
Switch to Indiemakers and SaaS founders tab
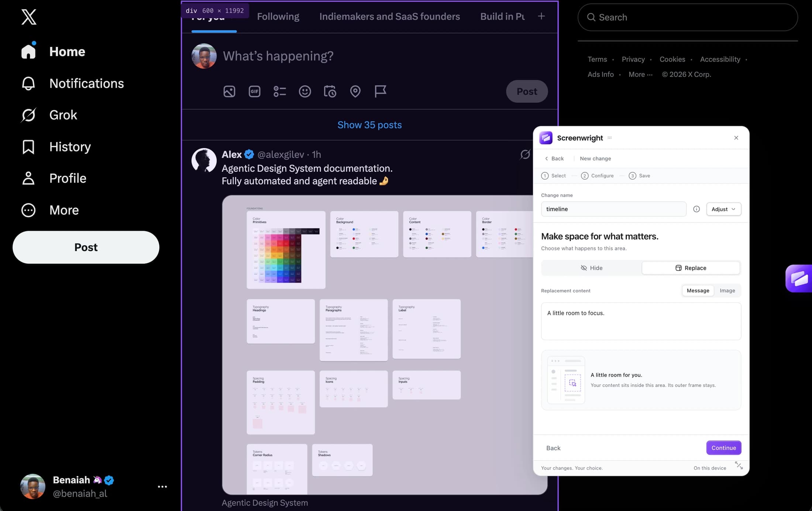(x=389, y=17)
